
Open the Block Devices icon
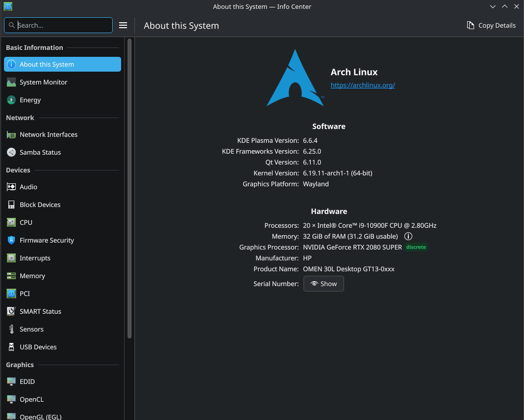[11, 205]
